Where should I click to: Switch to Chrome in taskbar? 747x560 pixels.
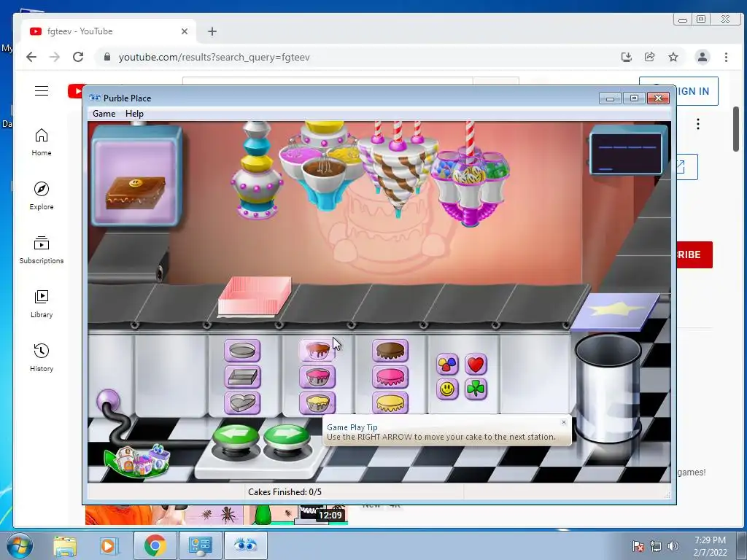[x=155, y=545]
